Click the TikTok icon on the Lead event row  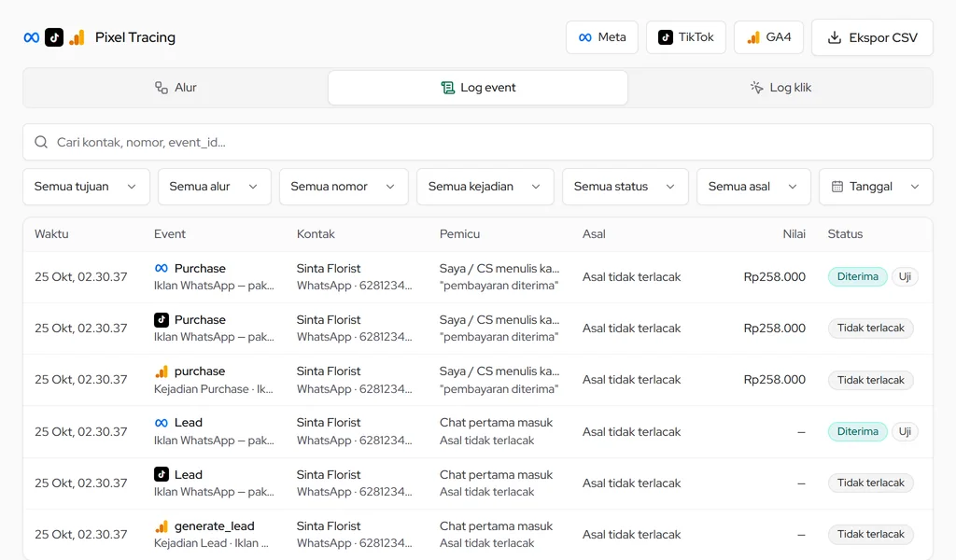[161, 474]
